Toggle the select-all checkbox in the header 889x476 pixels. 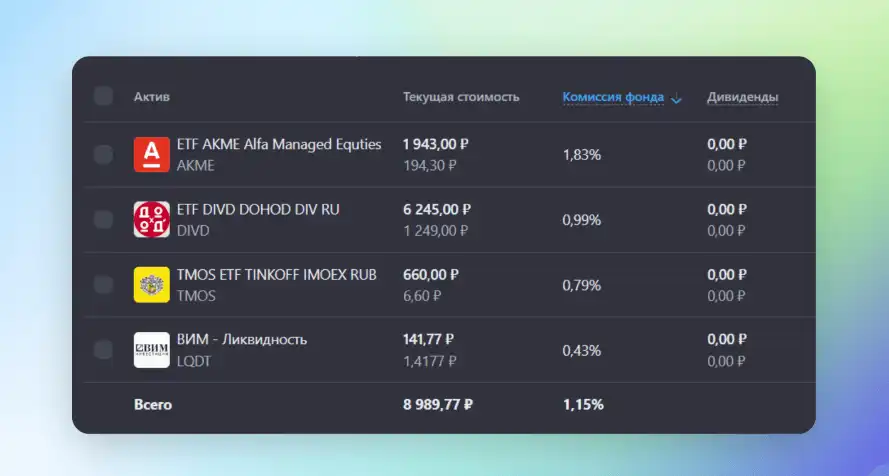(x=103, y=96)
